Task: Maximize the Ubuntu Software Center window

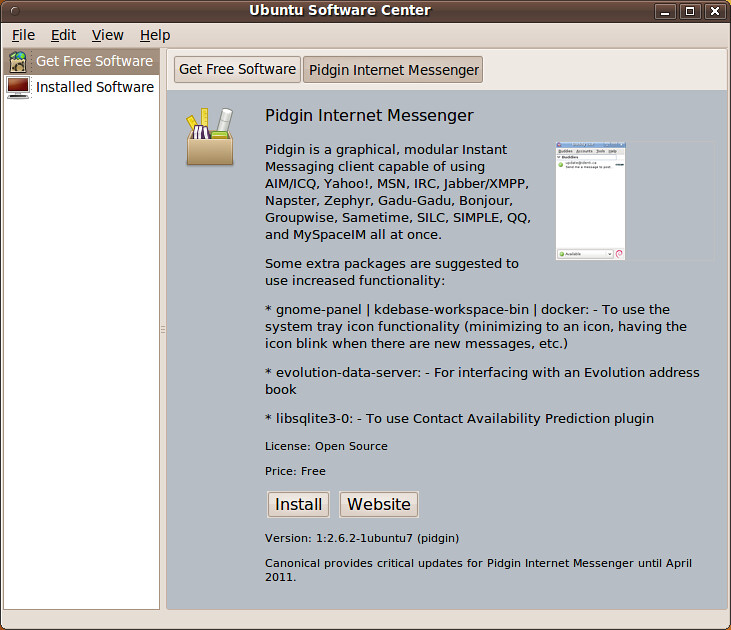Action: (690, 11)
